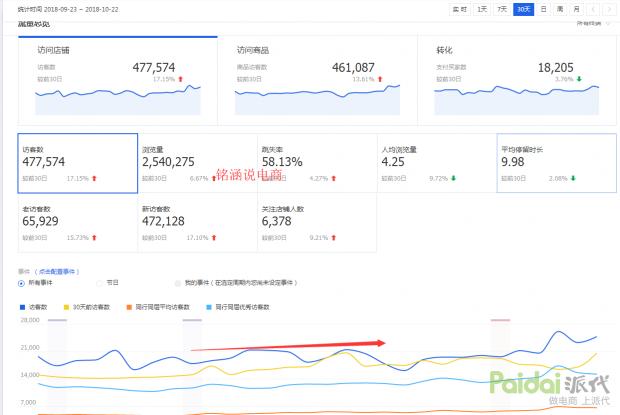The image size is (620, 415).
Task: Toggle the light-blue 同行同层优秀访客数 legend series
Action: click(238, 307)
